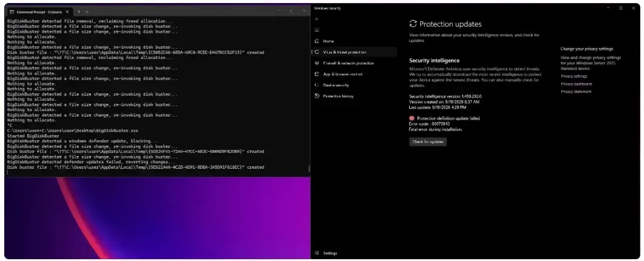Click 'Last update: 9/19/2026 4:29 PM' text
The image size is (644, 261).
click(438, 107)
